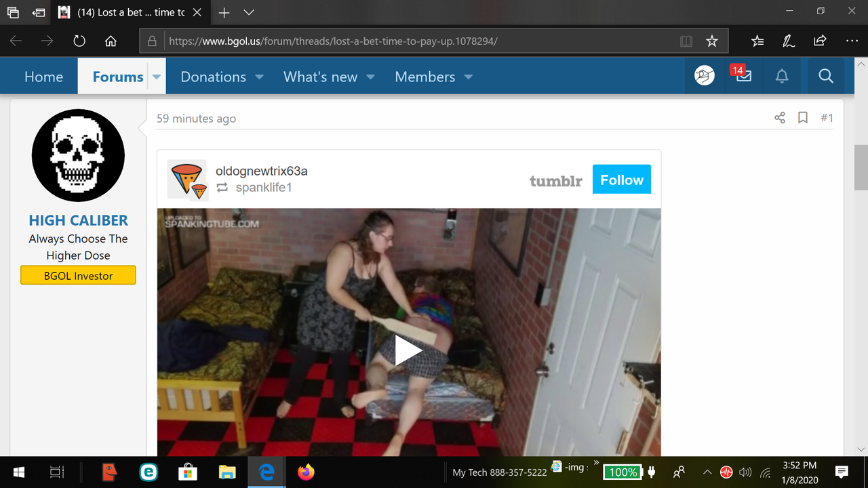This screenshot has height=488, width=868.
Task: Click the browser refresh icon
Action: coord(79,41)
